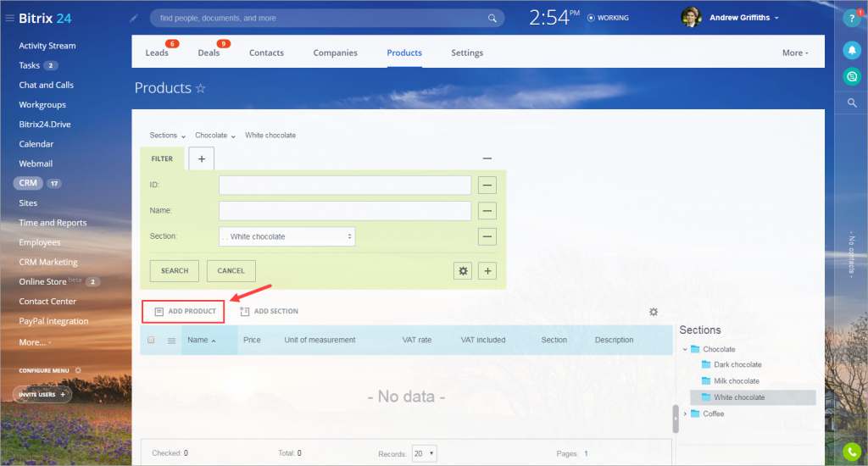Image resolution: width=868 pixels, height=466 pixels.
Task: Open the Companies tab
Action: tap(335, 53)
